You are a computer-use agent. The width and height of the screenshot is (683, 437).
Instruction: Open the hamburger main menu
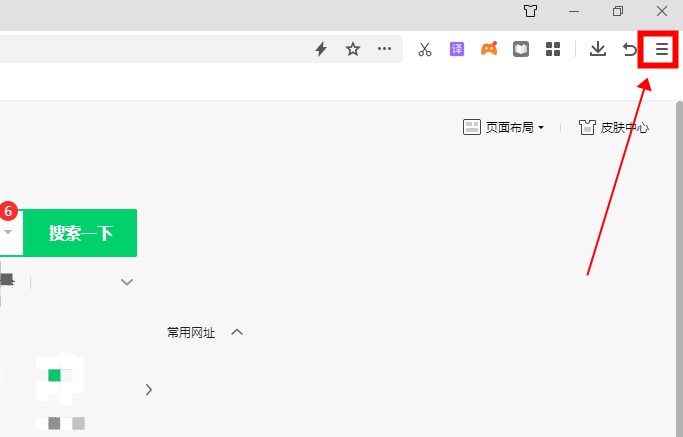pos(662,49)
